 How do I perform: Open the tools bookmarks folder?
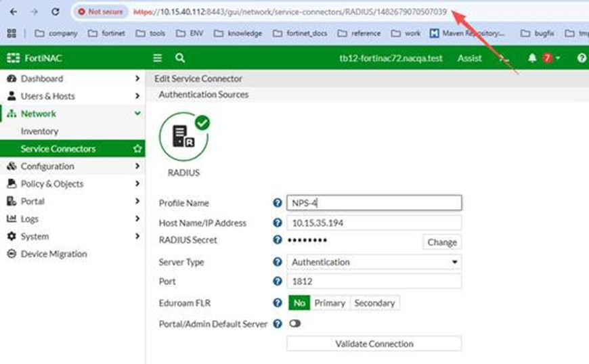tap(150, 33)
